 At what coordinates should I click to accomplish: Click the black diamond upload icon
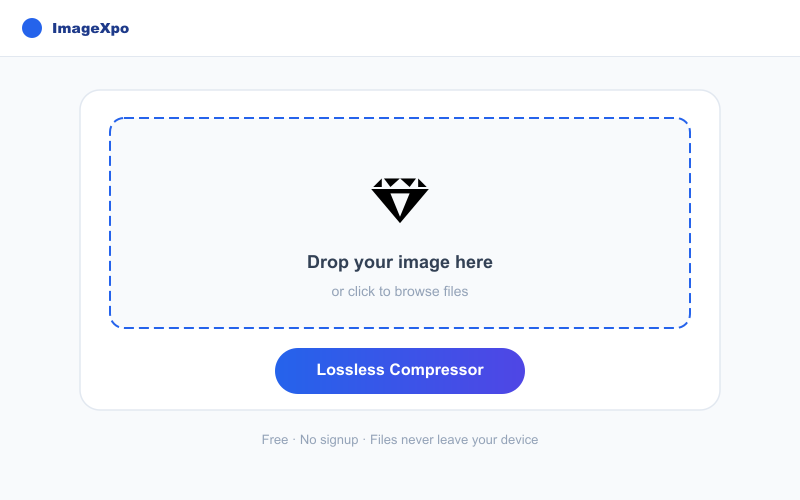400,200
